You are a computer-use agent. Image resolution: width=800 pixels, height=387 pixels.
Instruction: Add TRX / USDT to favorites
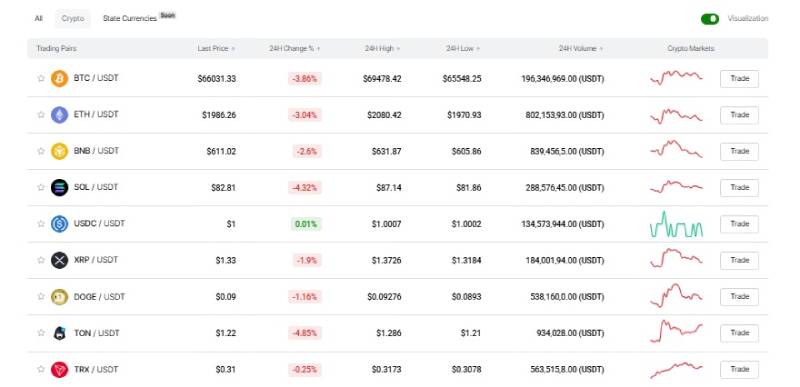coord(41,369)
